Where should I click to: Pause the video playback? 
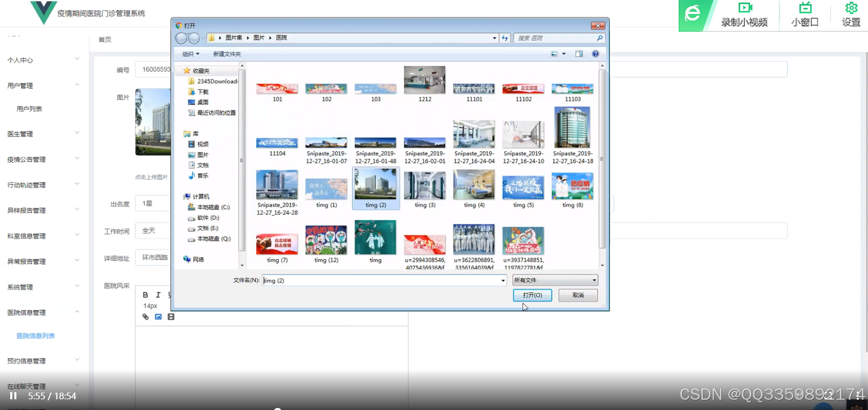point(13,396)
